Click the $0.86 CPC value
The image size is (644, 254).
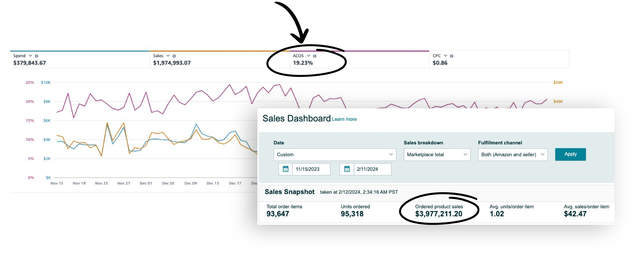440,63
